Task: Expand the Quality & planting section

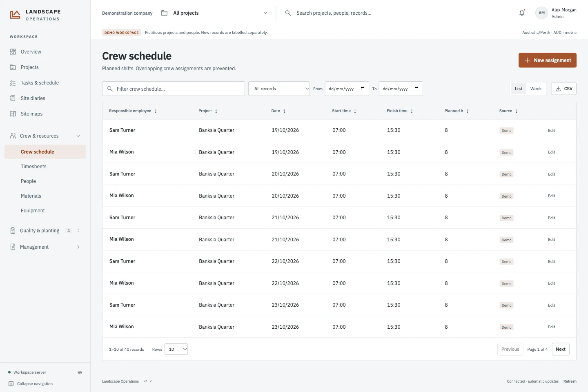Action: 78,231
